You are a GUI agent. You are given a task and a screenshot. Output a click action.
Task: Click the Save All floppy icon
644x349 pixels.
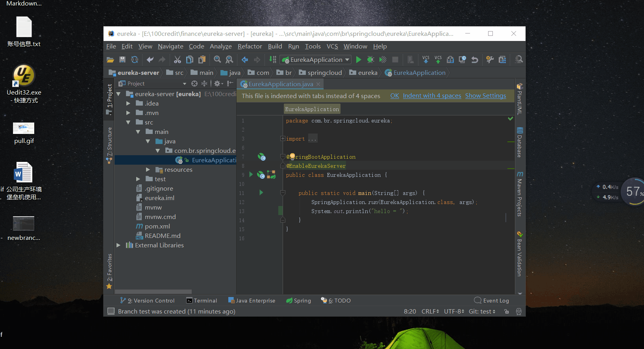122,59
